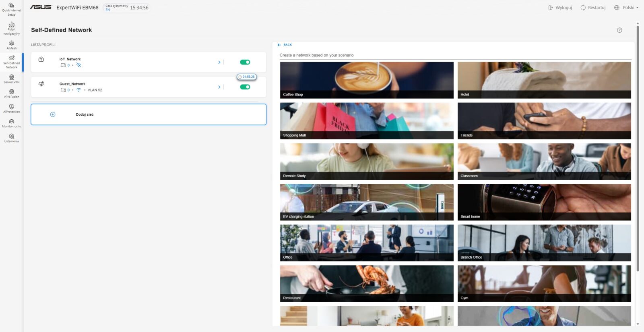Disable the Guest_Network toggle
This screenshot has width=644, height=332.
(x=245, y=87)
